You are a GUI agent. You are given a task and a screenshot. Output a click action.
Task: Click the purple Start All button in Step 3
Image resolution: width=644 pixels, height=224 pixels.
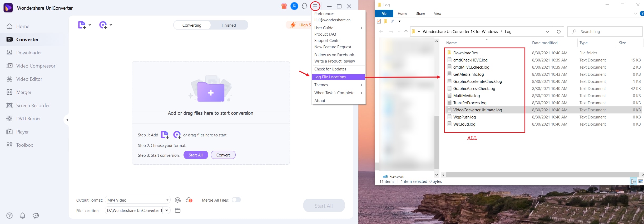(x=196, y=155)
